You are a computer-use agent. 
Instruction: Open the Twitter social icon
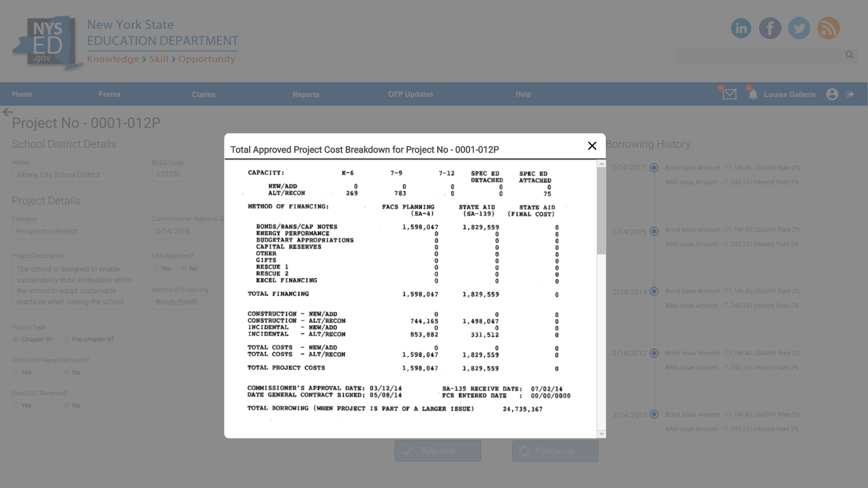(799, 28)
